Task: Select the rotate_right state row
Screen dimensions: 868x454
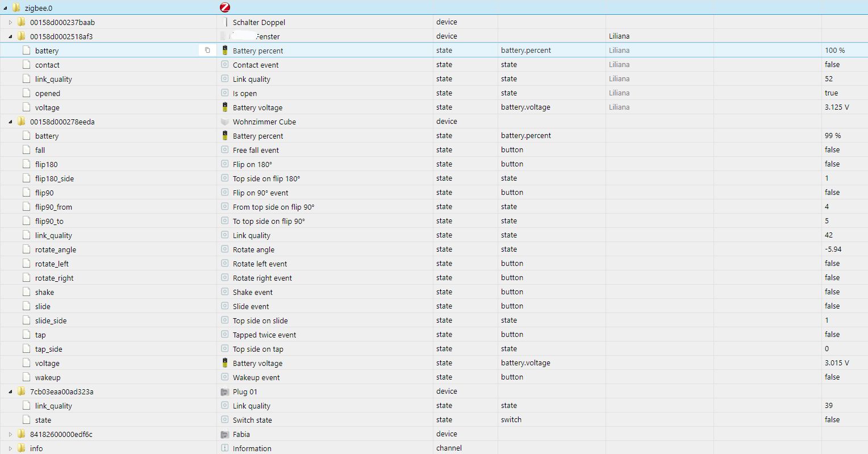Action: point(434,277)
